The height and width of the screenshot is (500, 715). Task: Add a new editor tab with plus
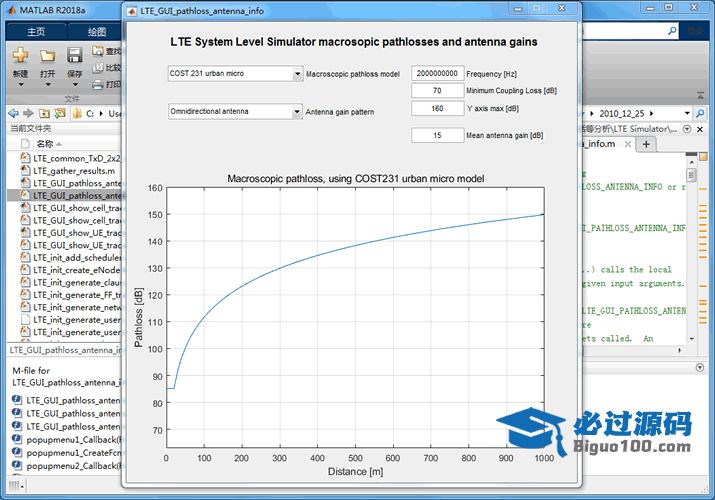[646, 144]
